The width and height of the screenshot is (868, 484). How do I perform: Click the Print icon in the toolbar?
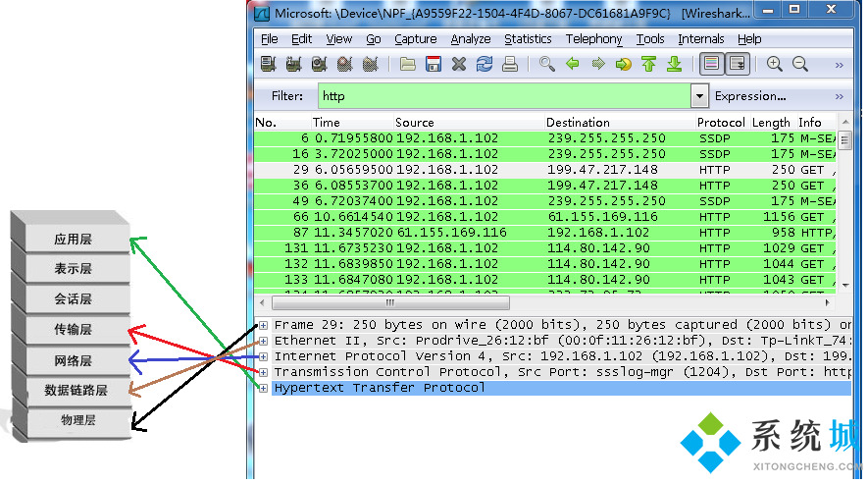(x=510, y=65)
